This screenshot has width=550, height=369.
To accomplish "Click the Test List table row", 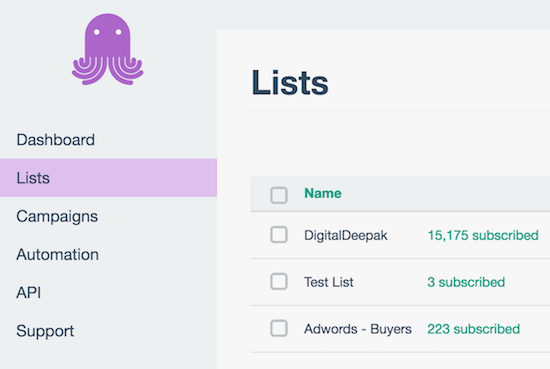I will [x=400, y=282].
